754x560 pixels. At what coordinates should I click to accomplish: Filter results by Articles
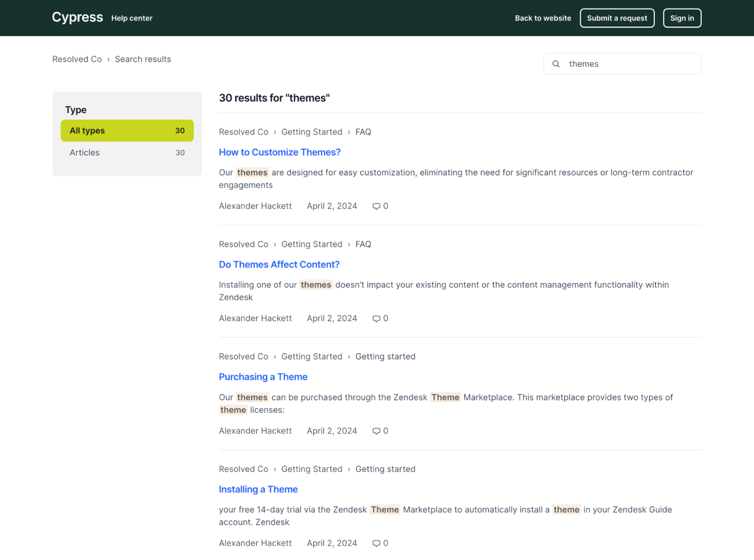tap(127, 153)
